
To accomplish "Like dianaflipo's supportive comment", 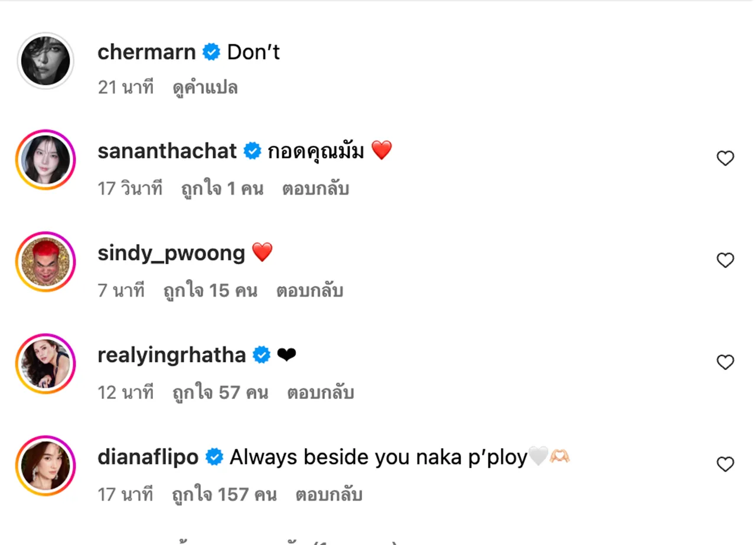I will click(725, 464).
